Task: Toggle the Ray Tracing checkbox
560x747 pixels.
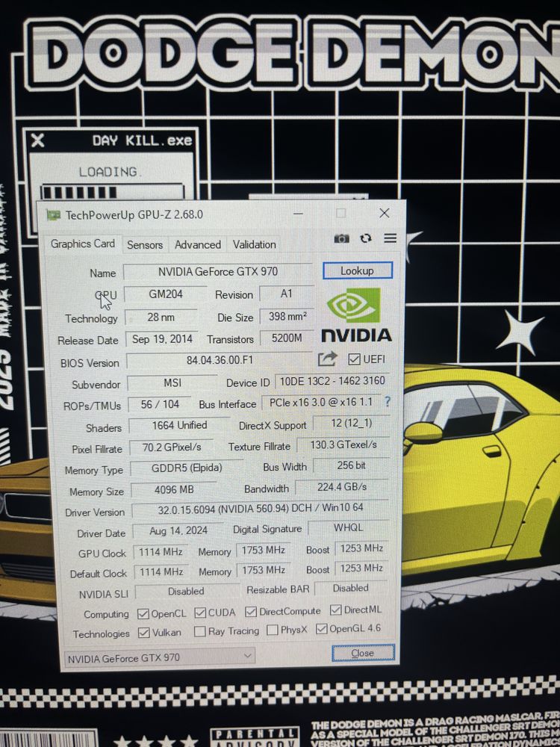Action: point(200,631)
